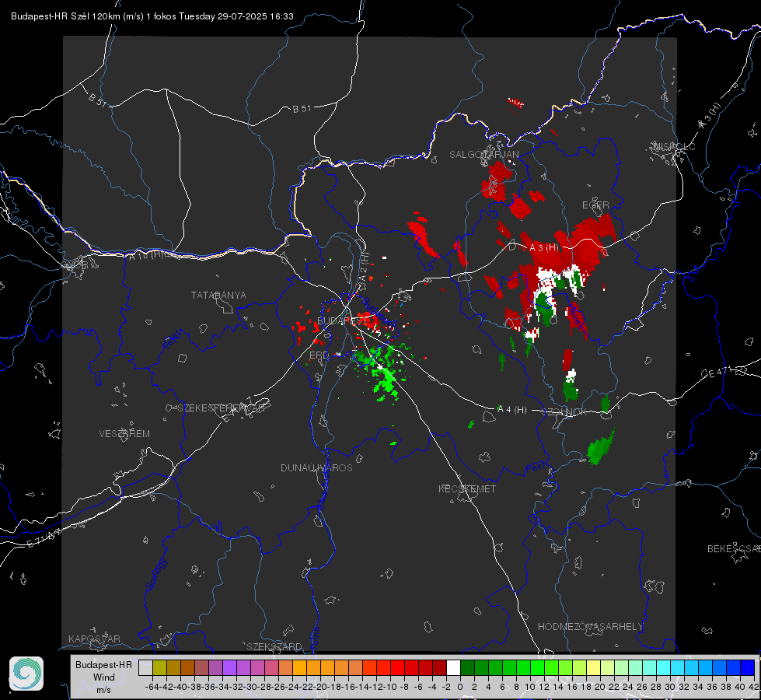Click the BÉKÉSCSABA city label
761x700 pixels.
point(734,549)
